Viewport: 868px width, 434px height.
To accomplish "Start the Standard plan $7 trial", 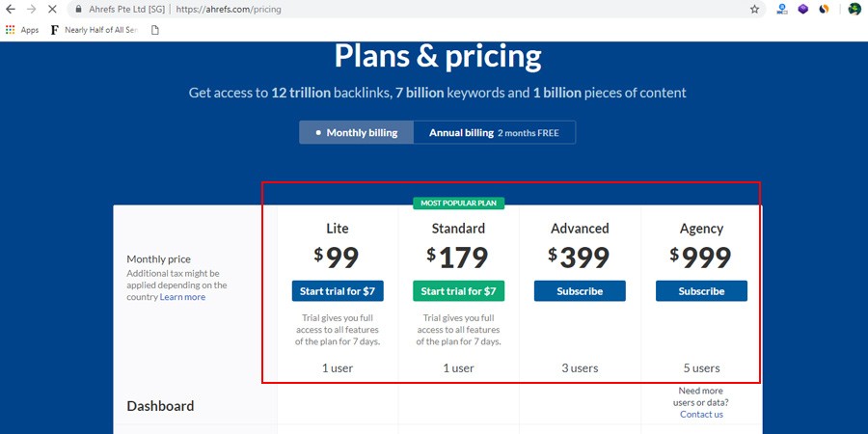I will [x=458, y=291].
